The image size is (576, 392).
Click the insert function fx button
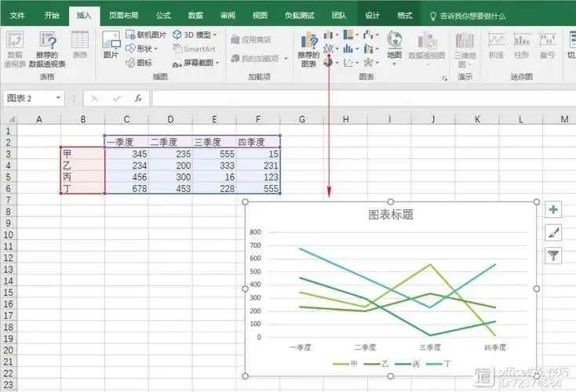pos(138,98)
